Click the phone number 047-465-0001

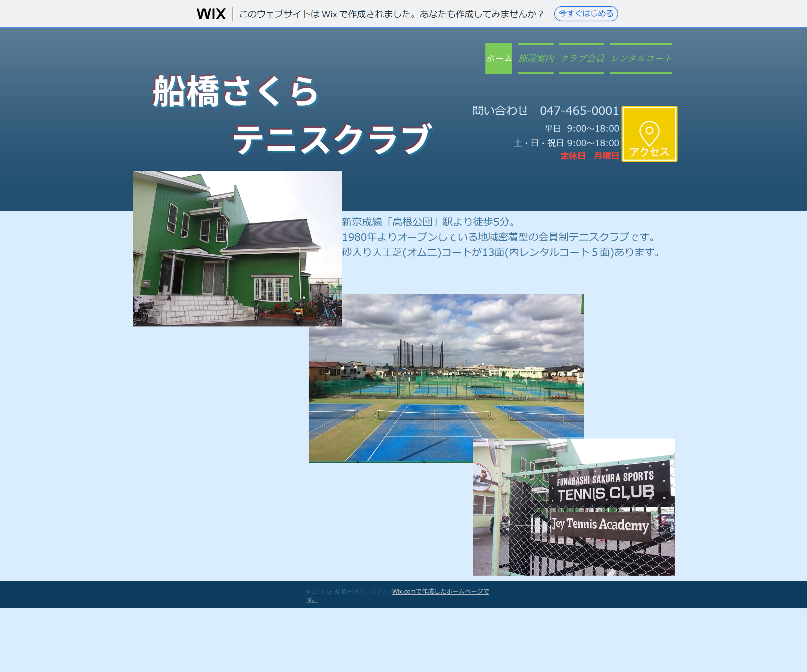(579, 111)
